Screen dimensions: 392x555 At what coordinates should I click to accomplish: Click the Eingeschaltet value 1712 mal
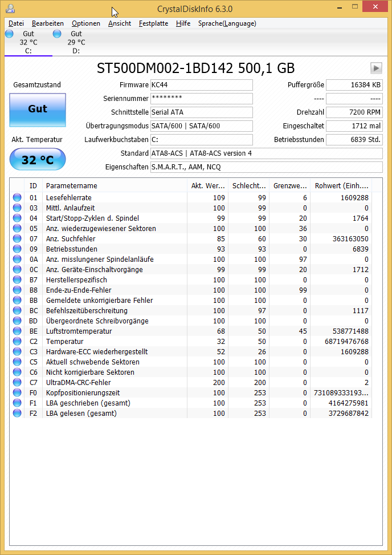pyautogui.click(x=354, y=125)
